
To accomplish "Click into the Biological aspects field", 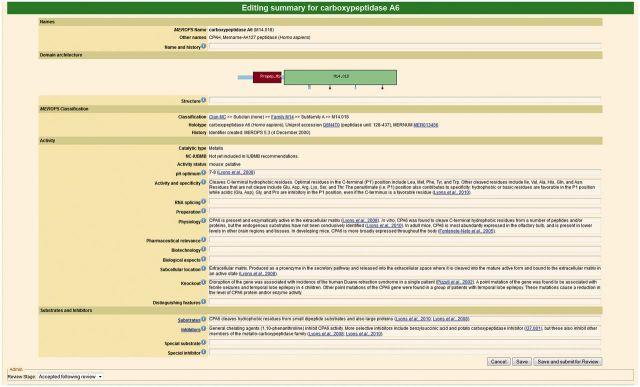I will coord(405,259).
